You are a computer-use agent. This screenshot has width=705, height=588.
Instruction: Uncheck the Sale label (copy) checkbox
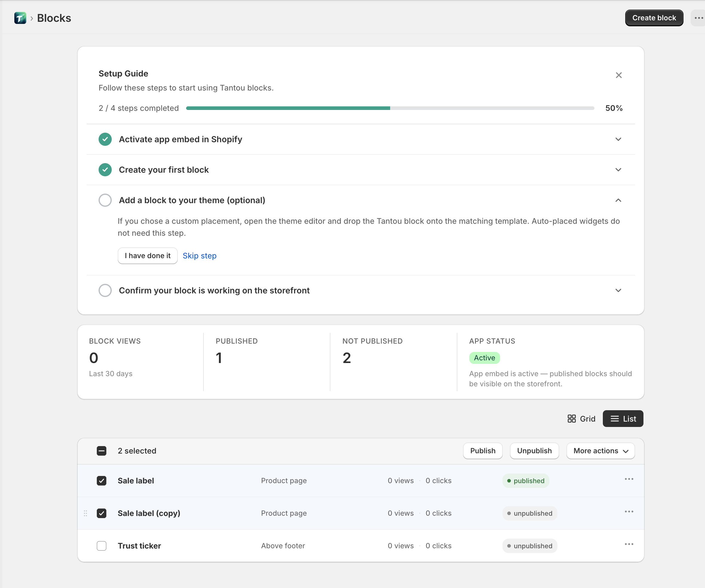pyautogui.click(x=101, y=513)
